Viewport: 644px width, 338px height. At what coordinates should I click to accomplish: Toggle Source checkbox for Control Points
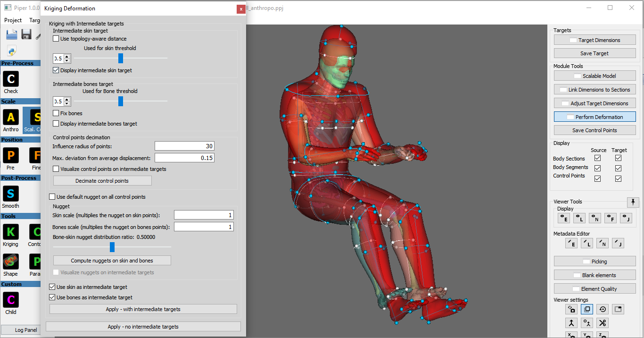click(598, 179)
